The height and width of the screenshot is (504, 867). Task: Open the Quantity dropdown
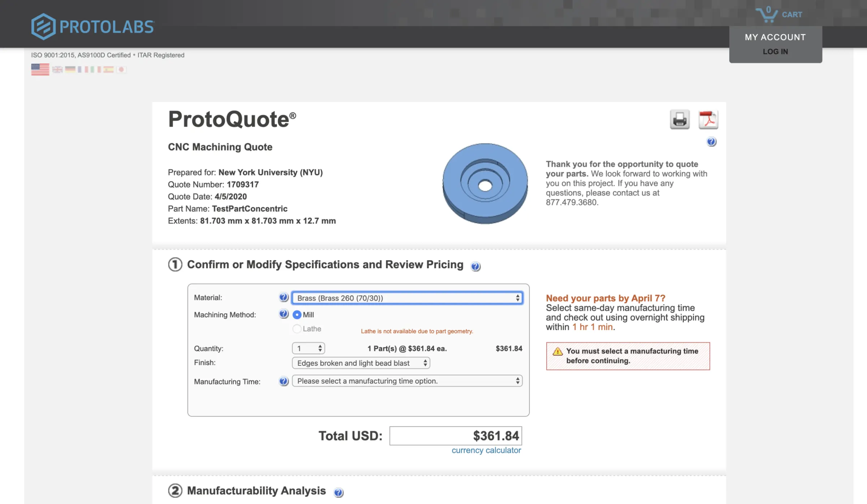[308, 348]
